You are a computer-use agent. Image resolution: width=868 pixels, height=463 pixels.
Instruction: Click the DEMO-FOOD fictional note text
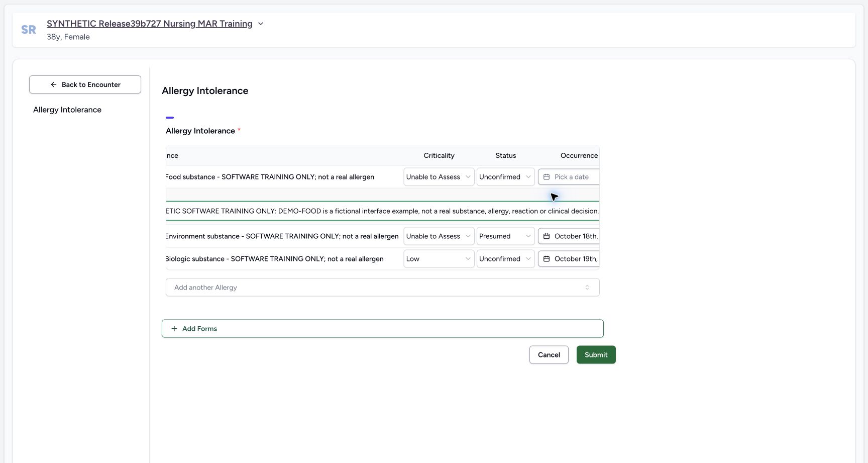pos(382,211)
